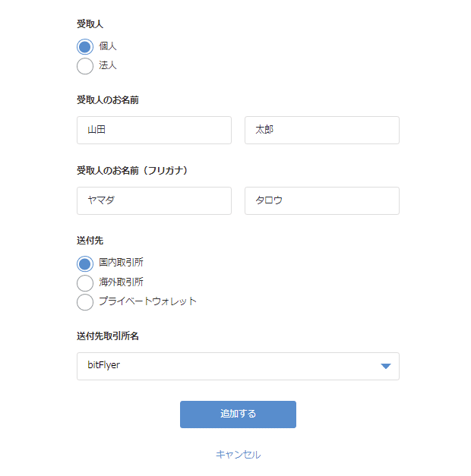Select the プライベートウォレット radio option
Screen dimensions: 471x476
[85, 302]
